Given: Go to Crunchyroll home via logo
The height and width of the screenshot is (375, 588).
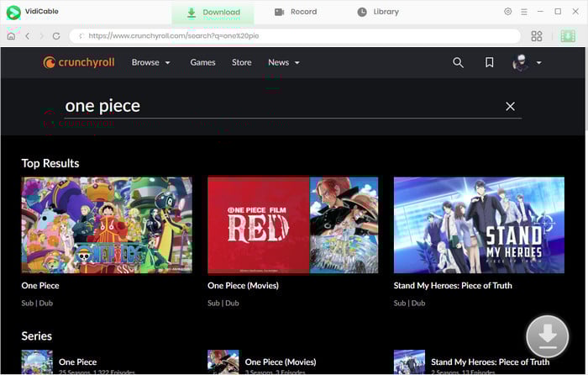Looking at the screenshot, I should coord(79,62).
